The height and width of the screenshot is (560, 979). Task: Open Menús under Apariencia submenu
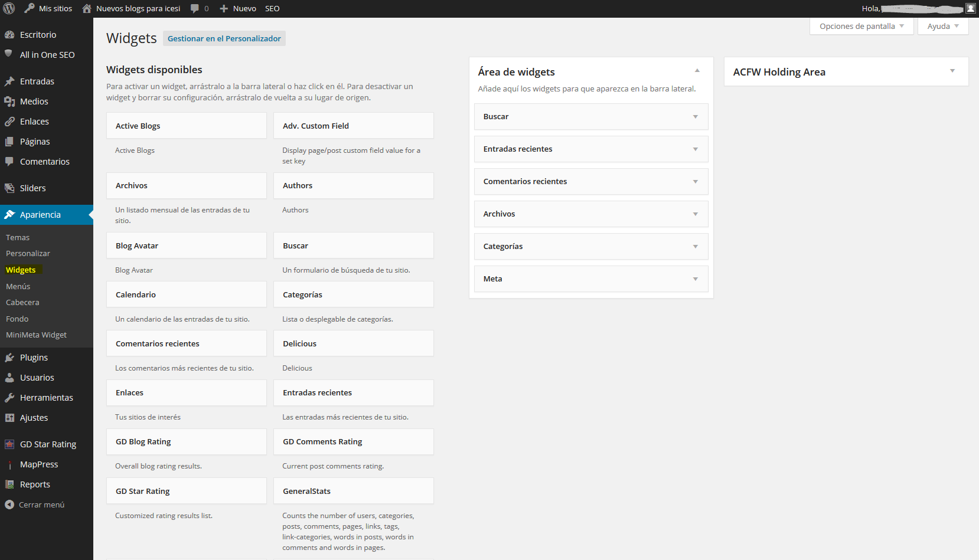[x=18, y=286]
